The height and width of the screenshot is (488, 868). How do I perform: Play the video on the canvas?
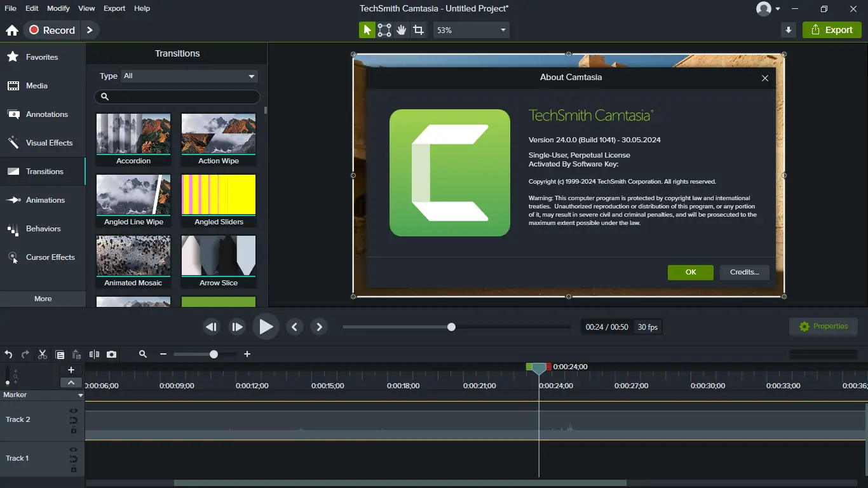coord(266,327)
